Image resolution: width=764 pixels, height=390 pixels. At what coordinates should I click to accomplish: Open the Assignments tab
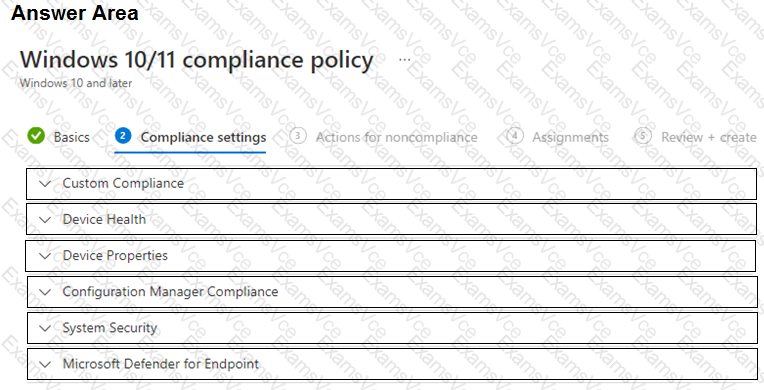point(570,137)
